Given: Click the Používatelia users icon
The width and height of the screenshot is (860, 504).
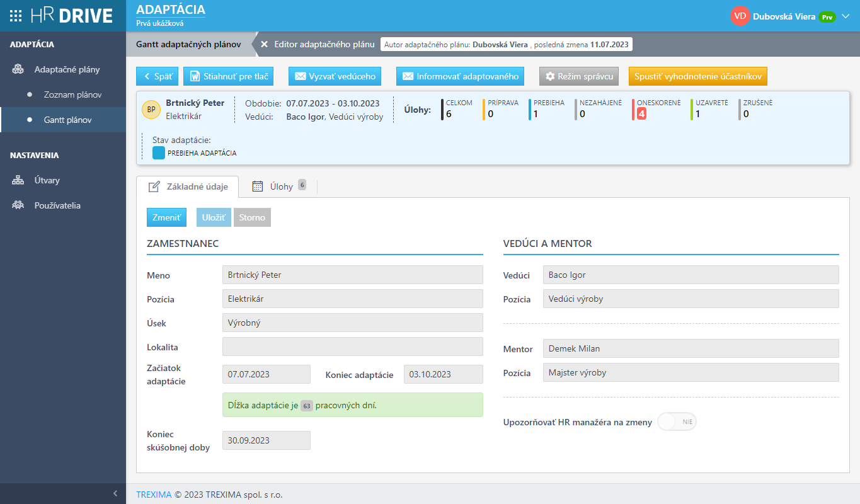Looking at the screenshot, I should pos(18,205).
